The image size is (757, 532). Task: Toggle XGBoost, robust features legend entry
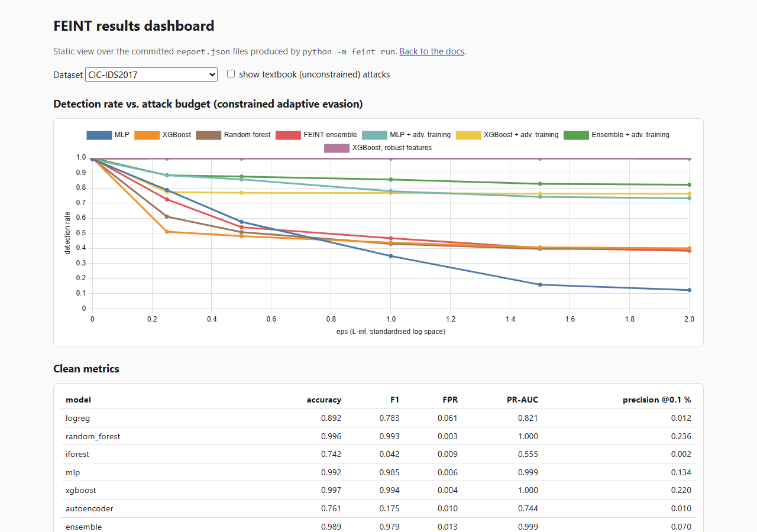click(x=378, y=148)
